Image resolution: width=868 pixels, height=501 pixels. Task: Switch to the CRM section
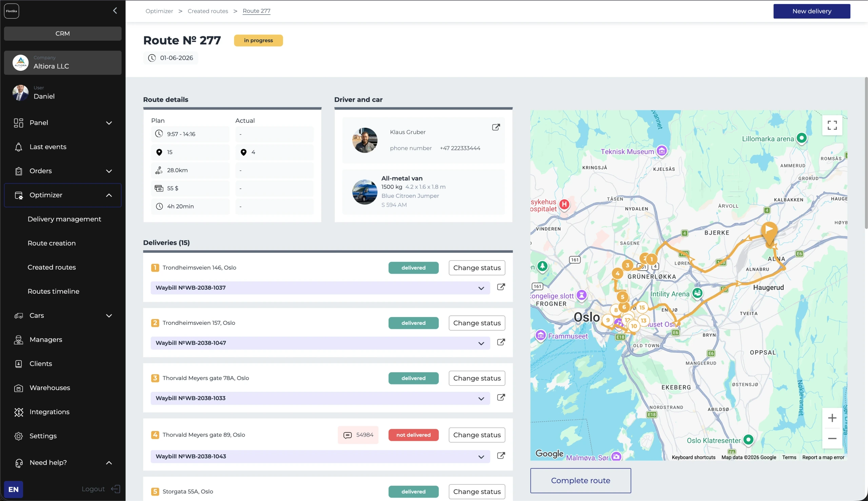click(x=63, y=34)
